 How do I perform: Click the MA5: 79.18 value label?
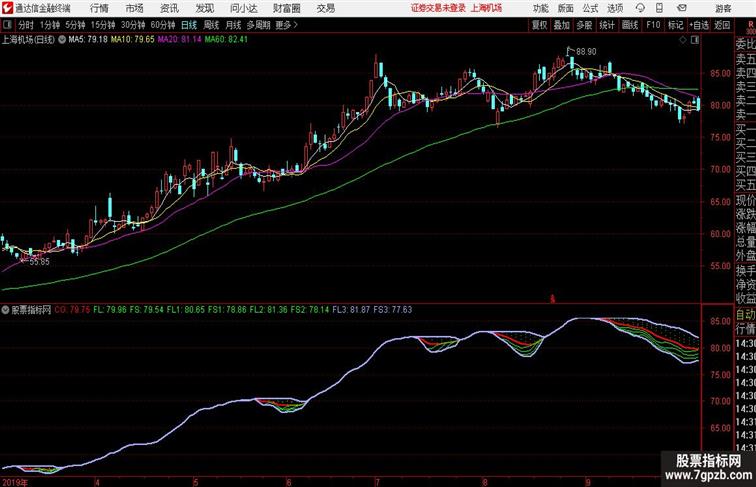click(x=88, y=40)
